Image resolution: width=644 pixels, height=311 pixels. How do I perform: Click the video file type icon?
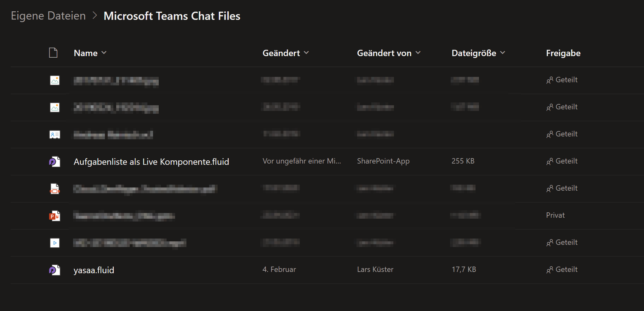(55, 243)
